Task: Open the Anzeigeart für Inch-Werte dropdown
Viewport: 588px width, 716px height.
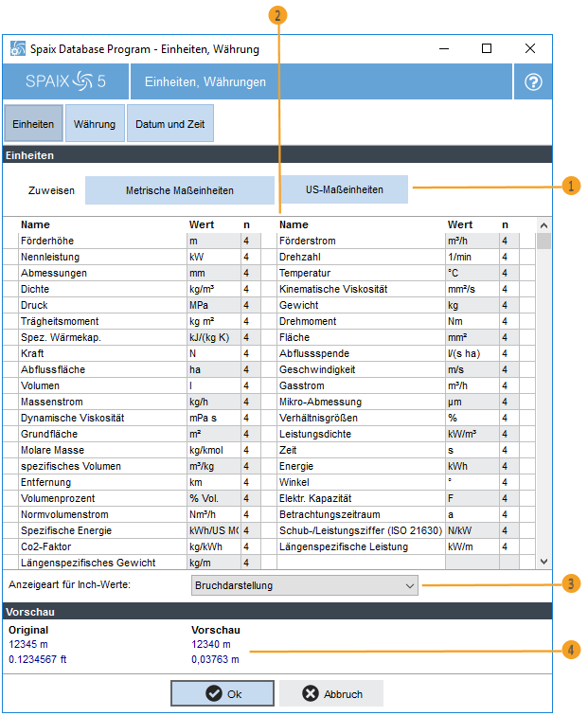Action: click(305, 585)
